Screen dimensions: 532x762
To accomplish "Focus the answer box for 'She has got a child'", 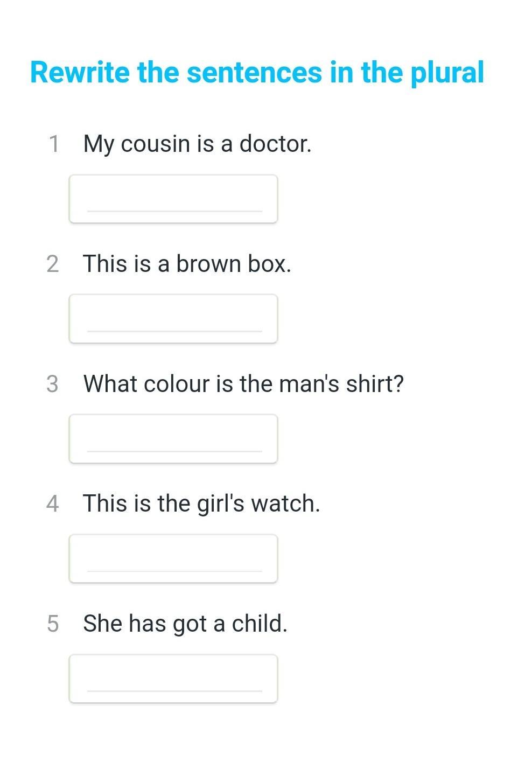I will click(173, 679).
